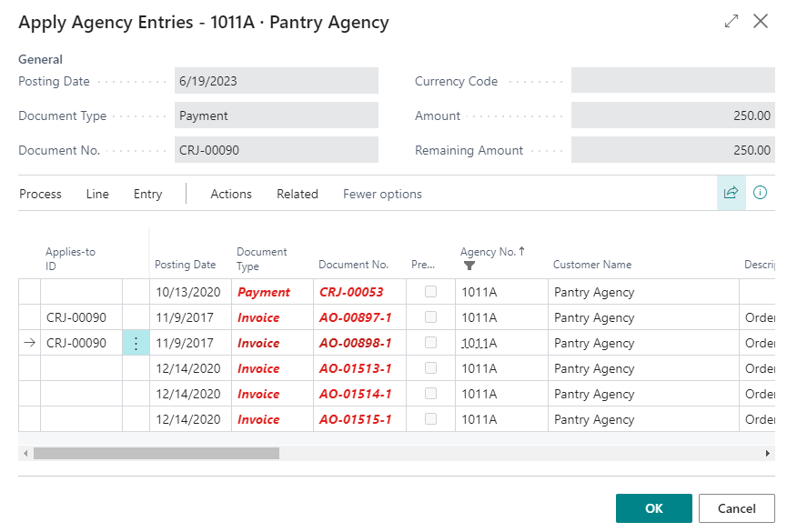
Task: Click the expand dialog arrows icon
Action: pyautogui.click(x=732, y=21)
